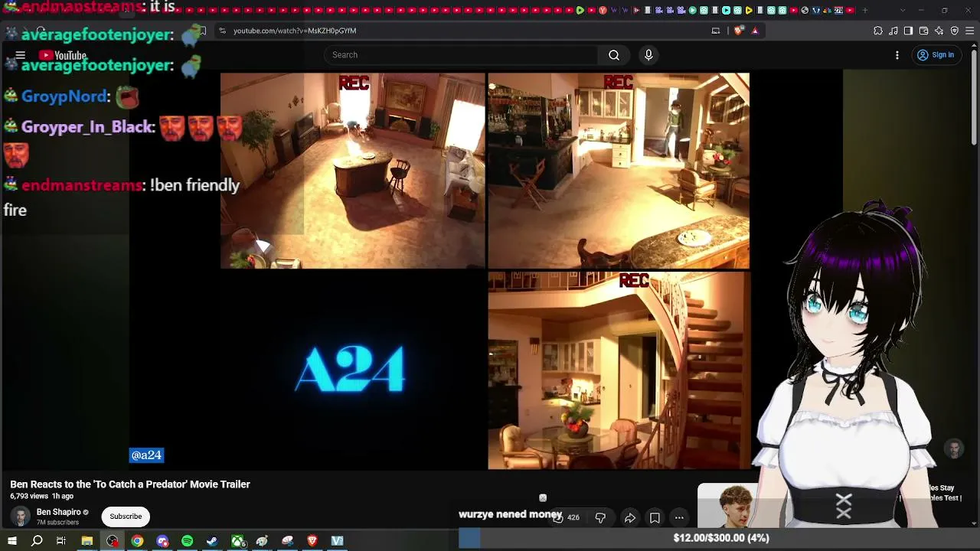980x551 pixels.
Task: Click the browser address bar URL
Action: click(295, 31)
